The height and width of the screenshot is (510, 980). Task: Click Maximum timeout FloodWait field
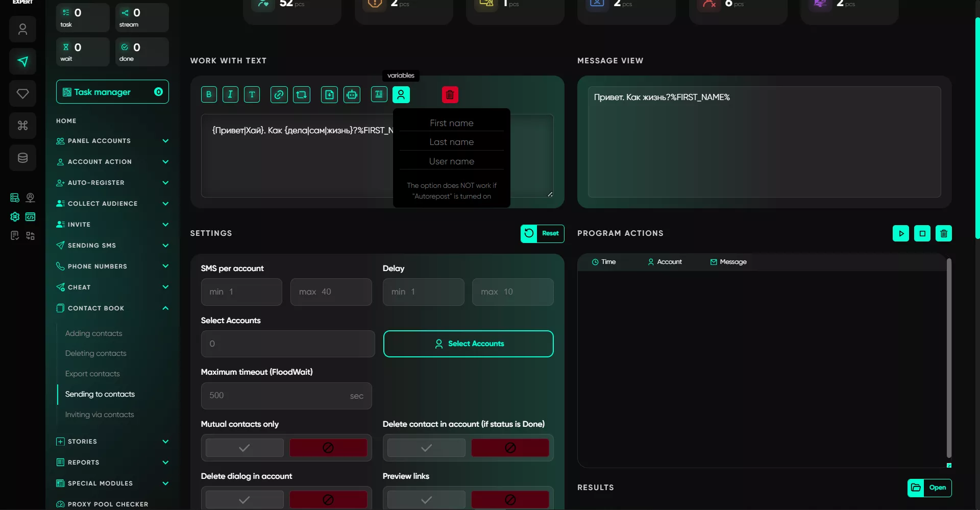pos(286,396)
